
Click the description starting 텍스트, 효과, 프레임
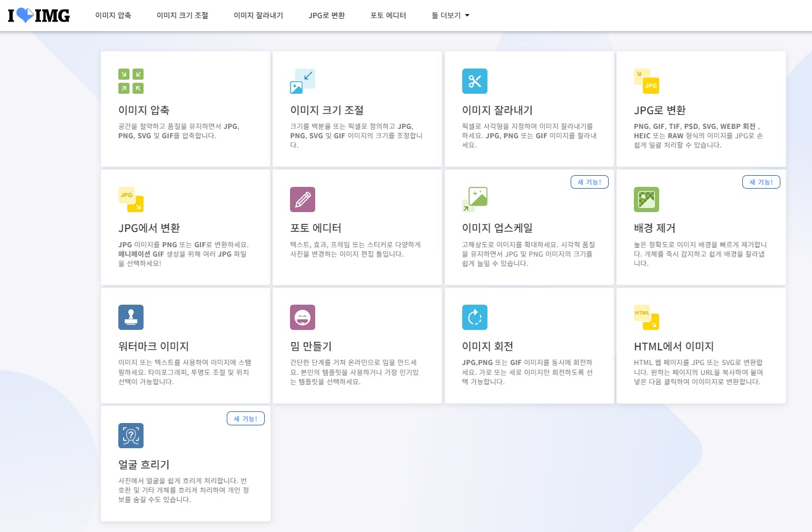click(356, 250)
